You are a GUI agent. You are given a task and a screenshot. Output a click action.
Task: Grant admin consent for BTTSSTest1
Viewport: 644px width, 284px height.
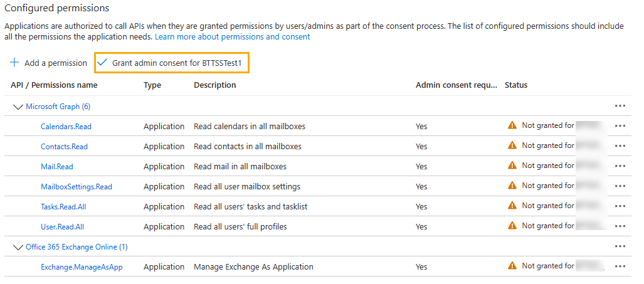point(172,63)
